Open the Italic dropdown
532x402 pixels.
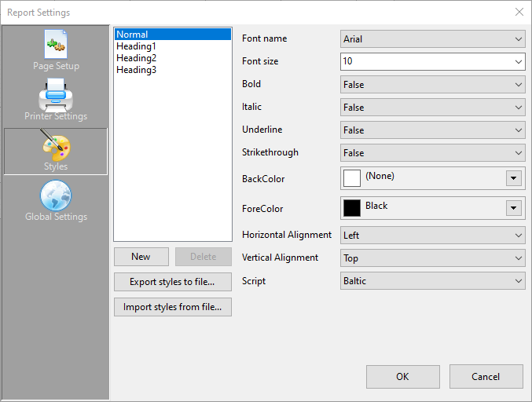[432, 107]
